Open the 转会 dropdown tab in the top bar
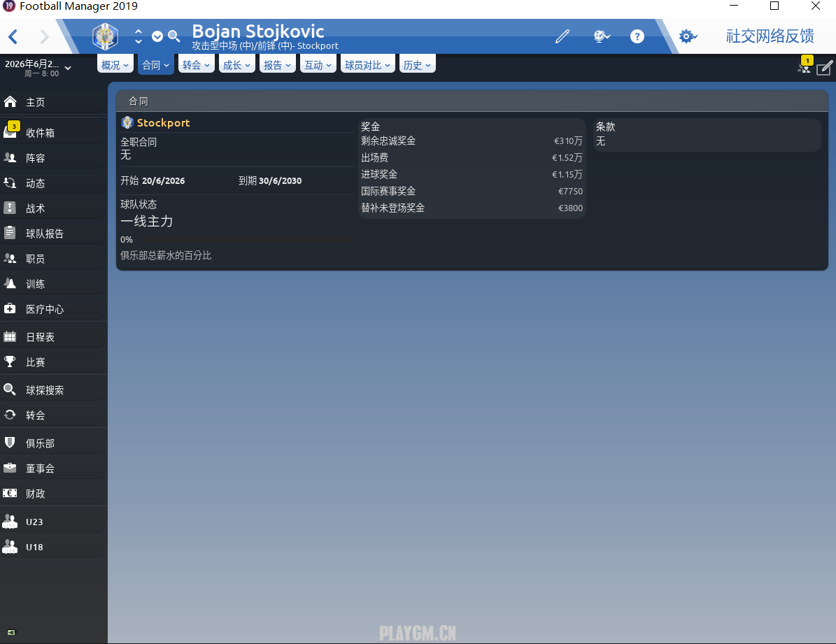The width and height of the screenshot is (836, 644). pos(196,64)
